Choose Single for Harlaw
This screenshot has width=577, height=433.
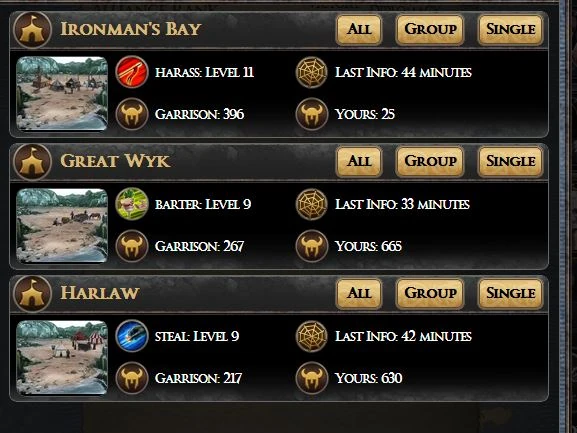tap(510, 294)
